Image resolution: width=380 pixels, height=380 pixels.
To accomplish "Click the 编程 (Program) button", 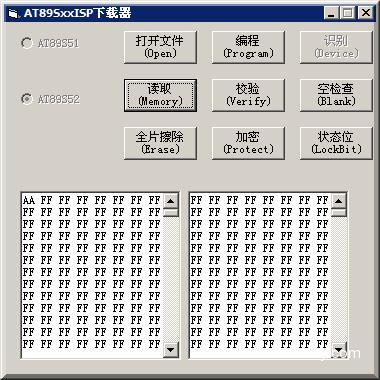I will click(x=248, y=47).
